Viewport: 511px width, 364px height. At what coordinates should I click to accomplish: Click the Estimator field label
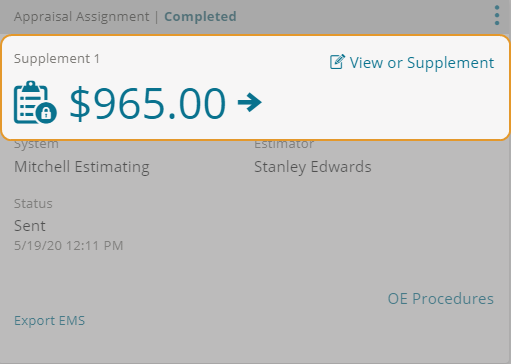click(284, 145)
